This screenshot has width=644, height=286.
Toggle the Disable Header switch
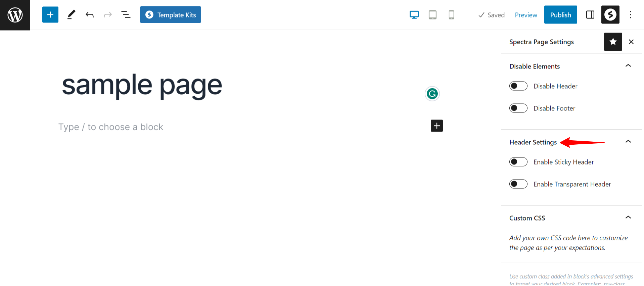coord(518,86)
